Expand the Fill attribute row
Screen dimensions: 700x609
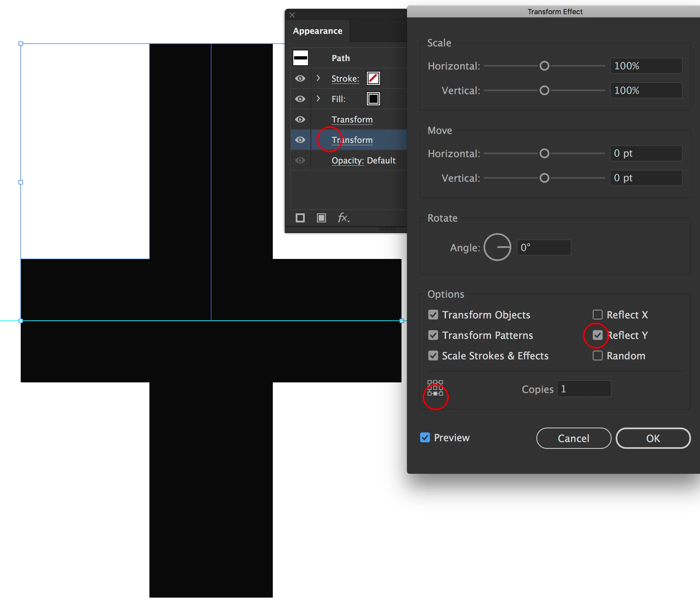pos(318,98)
